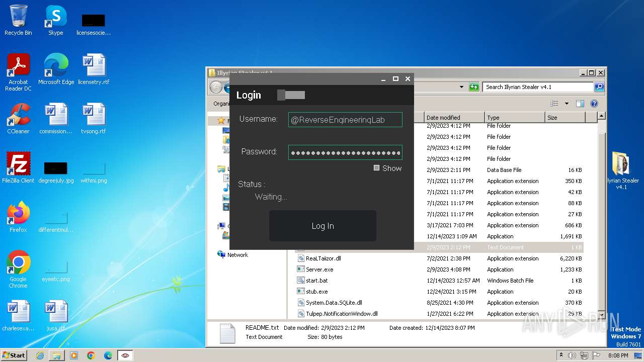Click the file list scrollbar up arrow
Image resolution: width=644 pixels, height=362 pixels.
pyautogui.click(x=601, y=116)
